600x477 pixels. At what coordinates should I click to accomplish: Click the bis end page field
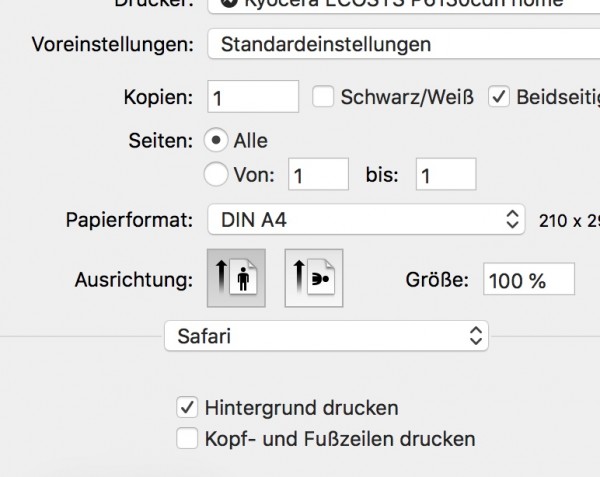(x=446, y=174)
